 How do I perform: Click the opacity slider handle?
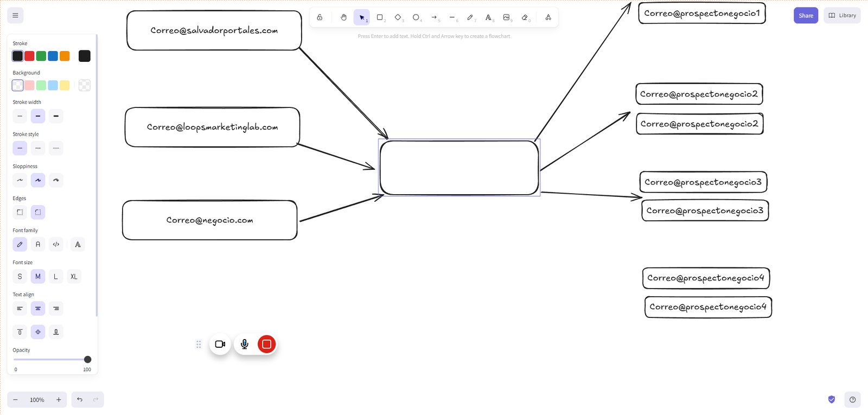click(x=87, y=360)
